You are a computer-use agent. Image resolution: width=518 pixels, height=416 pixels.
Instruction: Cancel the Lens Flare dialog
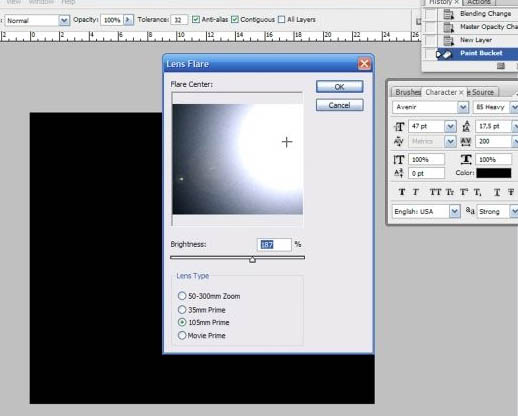click(x=339, y=105)
